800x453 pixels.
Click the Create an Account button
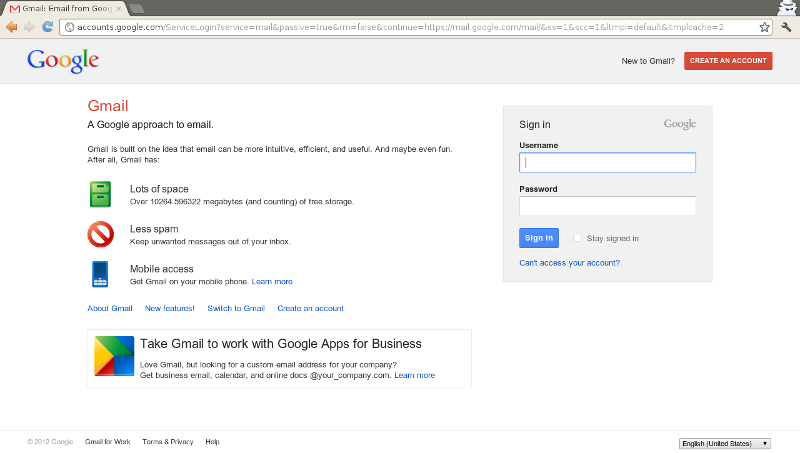(728, 61)
